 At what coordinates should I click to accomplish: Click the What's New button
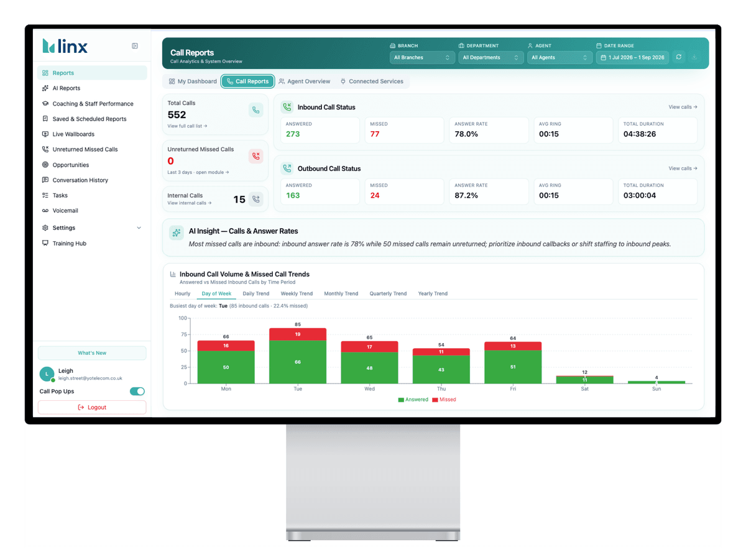[92, 353]
